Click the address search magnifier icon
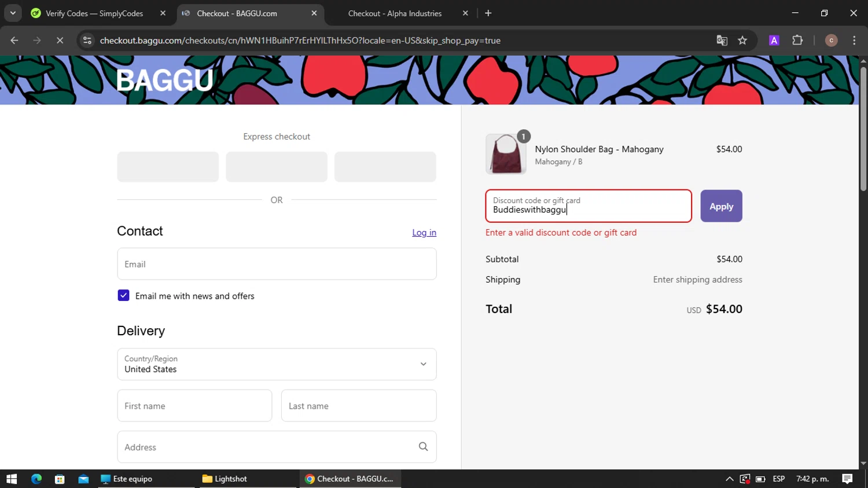The height and width of the screenshot is (488, 868). point(423,447)
